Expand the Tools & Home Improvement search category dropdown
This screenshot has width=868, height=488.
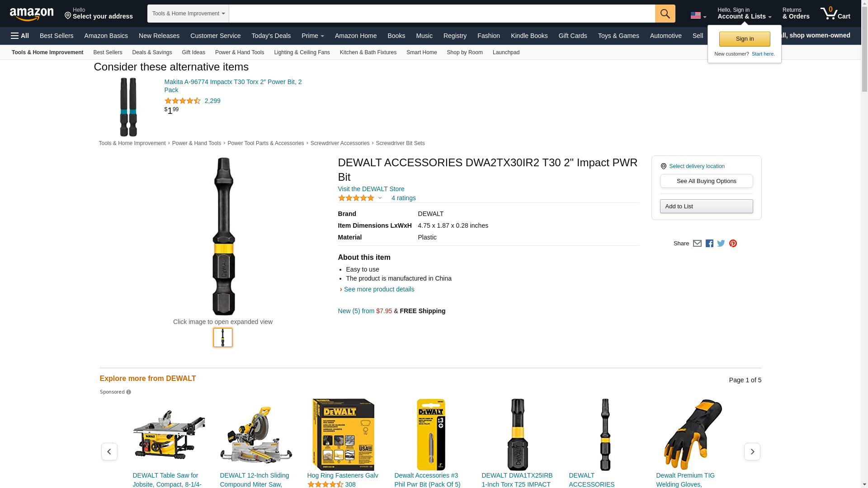pyautogui.click(x=188, y=14)
